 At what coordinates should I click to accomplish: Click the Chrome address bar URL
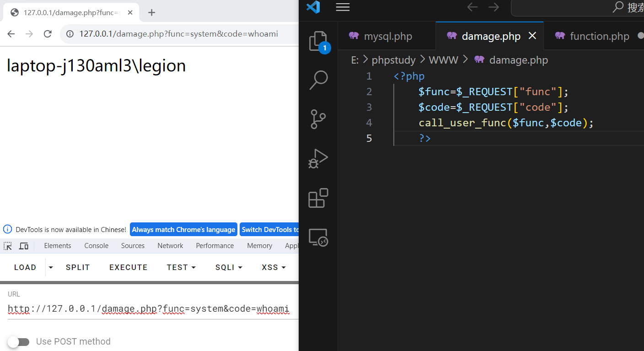click(178, 34)
